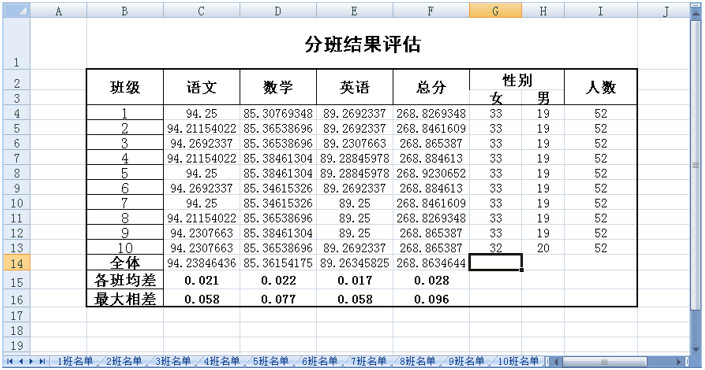
Task: Select column G header
Action: pos(495,11)
